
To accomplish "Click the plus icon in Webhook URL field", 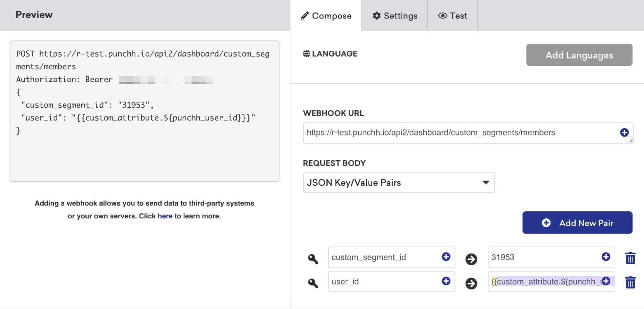I will pos(624,132).
